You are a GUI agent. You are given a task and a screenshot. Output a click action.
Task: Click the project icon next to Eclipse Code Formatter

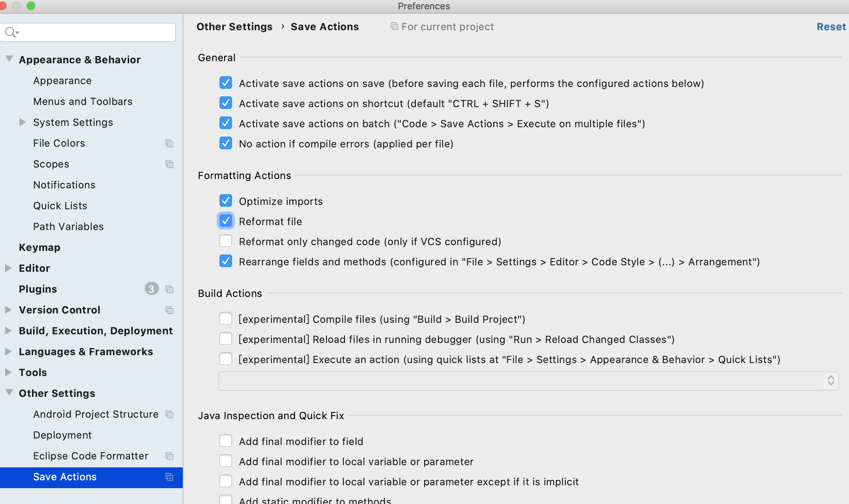tap(169, 456)
